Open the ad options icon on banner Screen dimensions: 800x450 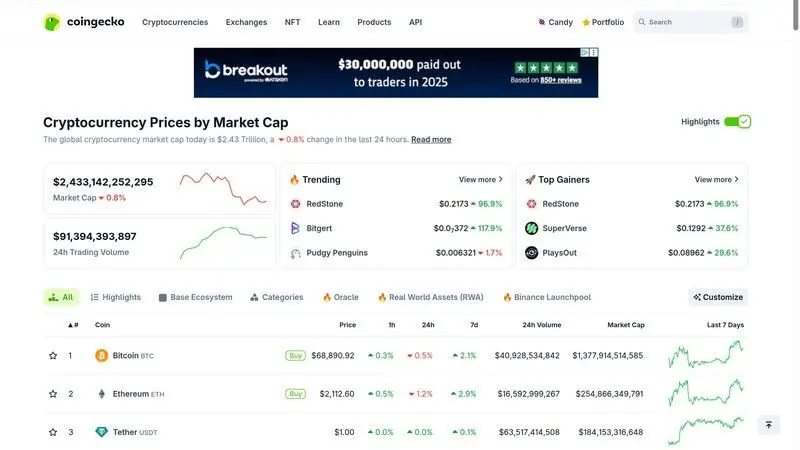(594, 53)
